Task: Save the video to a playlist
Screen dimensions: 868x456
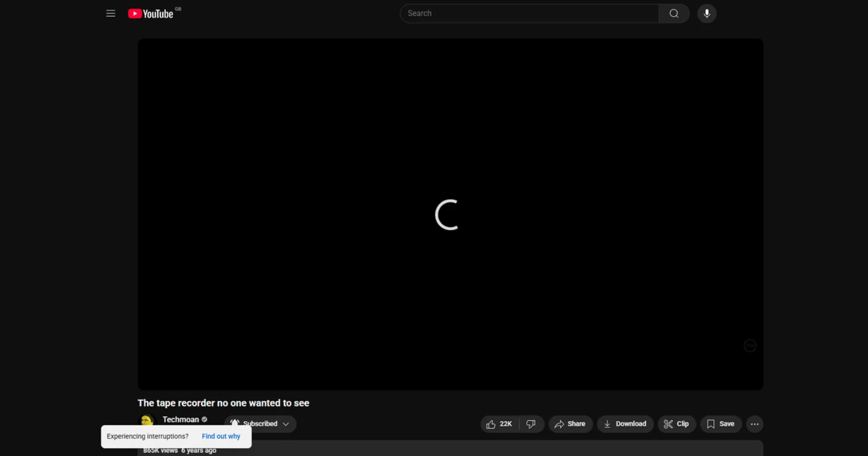Action: (x=721, y=424)
